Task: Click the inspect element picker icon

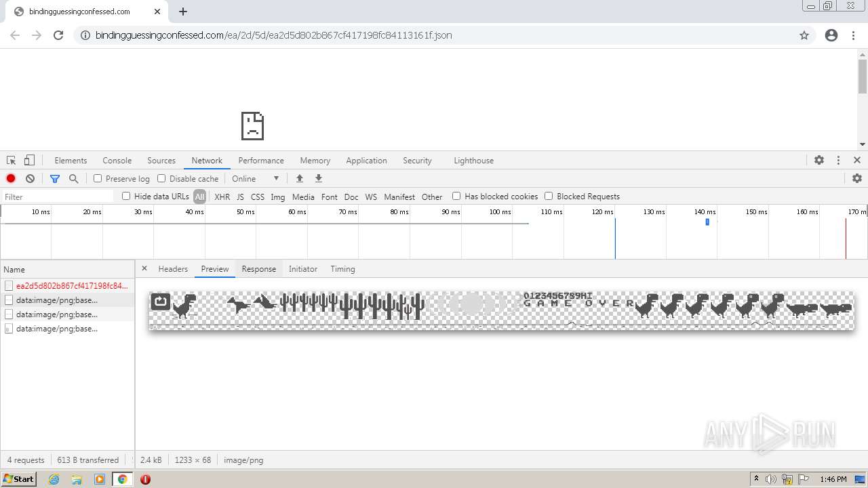Action: [x=12, y=161]
